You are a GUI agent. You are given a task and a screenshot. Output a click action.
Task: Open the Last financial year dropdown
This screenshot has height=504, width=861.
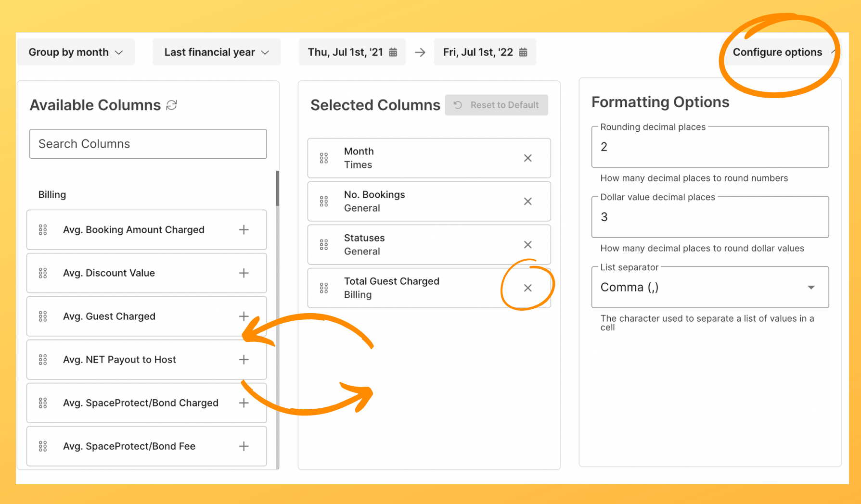click(217, 52)
